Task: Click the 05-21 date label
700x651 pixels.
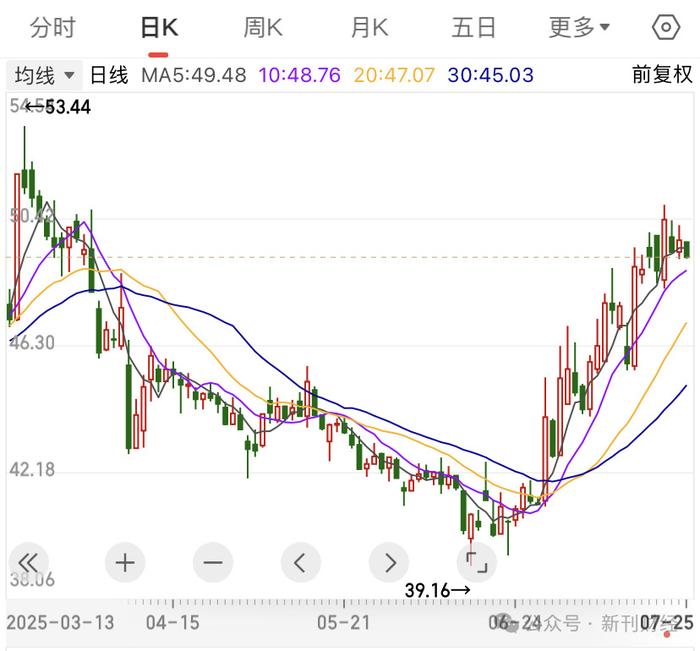Action: pos(344,622)
